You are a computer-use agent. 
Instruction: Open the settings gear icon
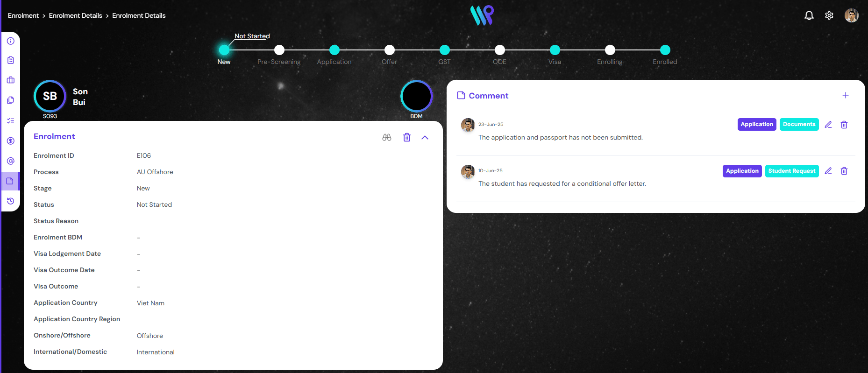click(x=829, y=15)
